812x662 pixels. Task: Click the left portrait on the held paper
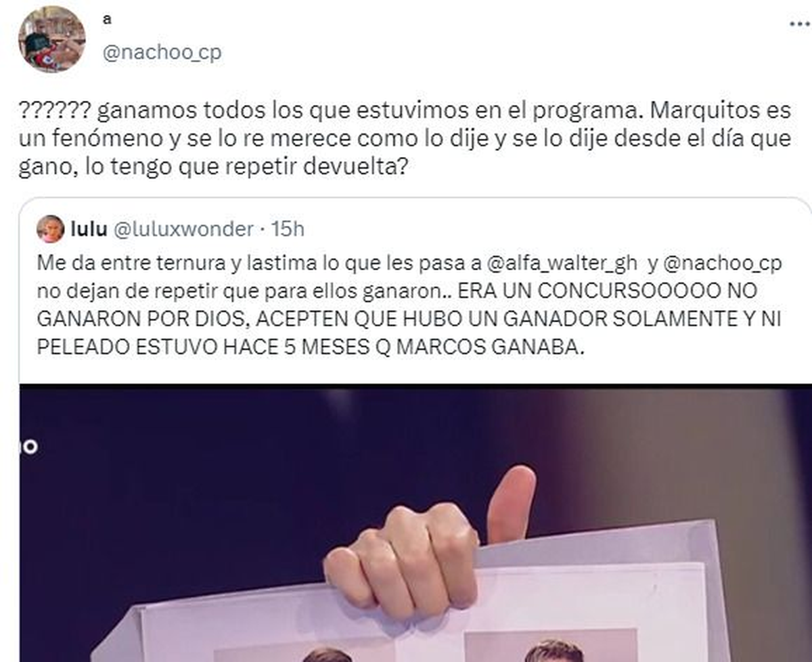pyautogui.click(x=328, y=654)
